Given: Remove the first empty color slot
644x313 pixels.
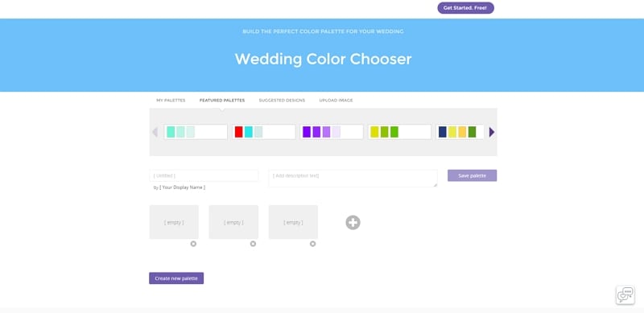Looking at the screenshot, I should 193,244.
